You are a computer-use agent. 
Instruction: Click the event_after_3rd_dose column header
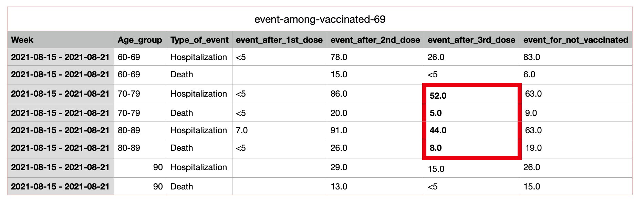pos(471,40)
